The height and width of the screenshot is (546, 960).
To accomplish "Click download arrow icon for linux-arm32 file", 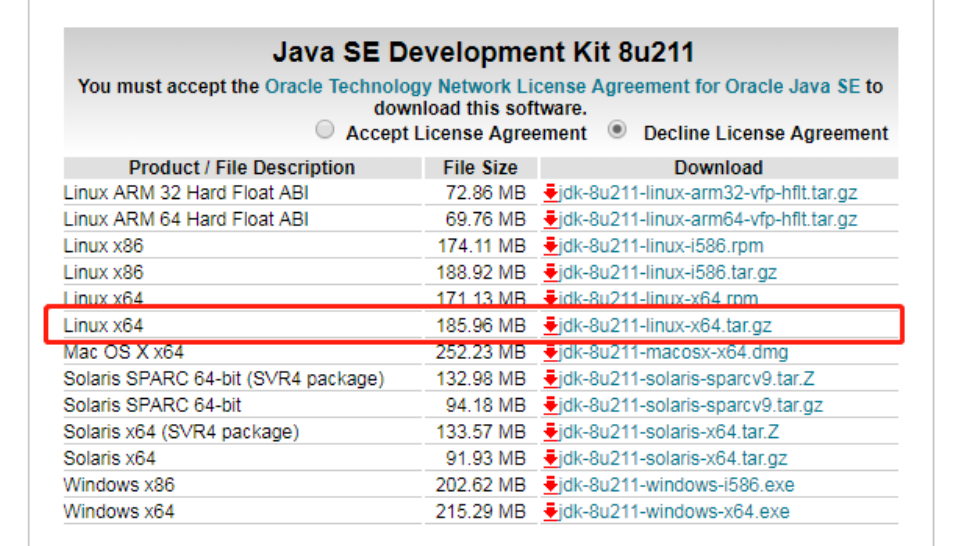I will [550, 193].
